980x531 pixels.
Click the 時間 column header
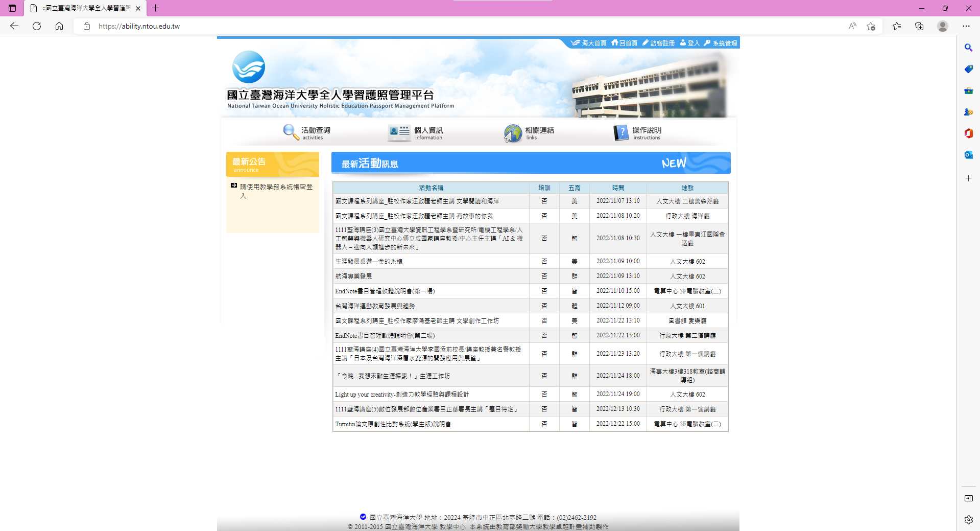[x=618, y=188]
